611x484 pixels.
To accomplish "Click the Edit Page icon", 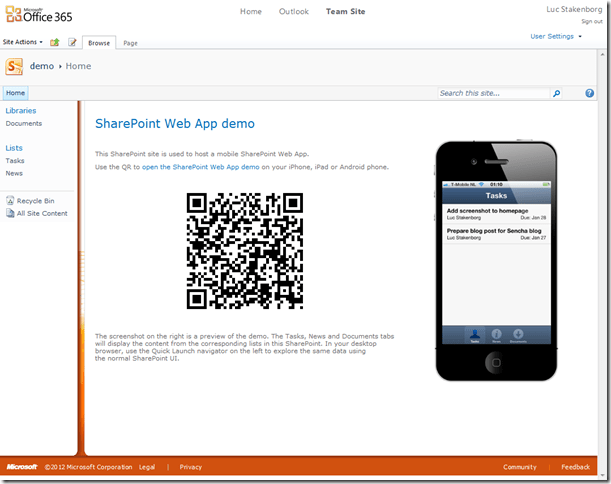I will (x=72, y=42).
